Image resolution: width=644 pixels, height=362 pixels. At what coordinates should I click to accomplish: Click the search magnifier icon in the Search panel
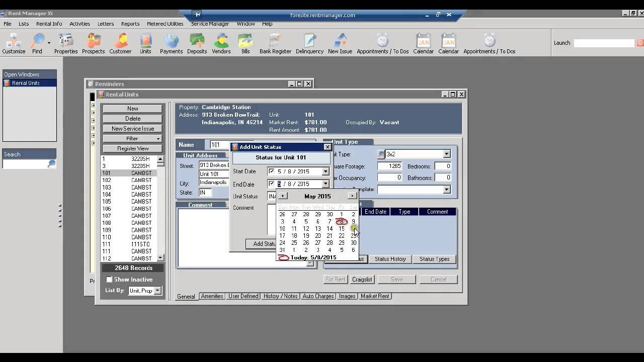pos(51,164)
